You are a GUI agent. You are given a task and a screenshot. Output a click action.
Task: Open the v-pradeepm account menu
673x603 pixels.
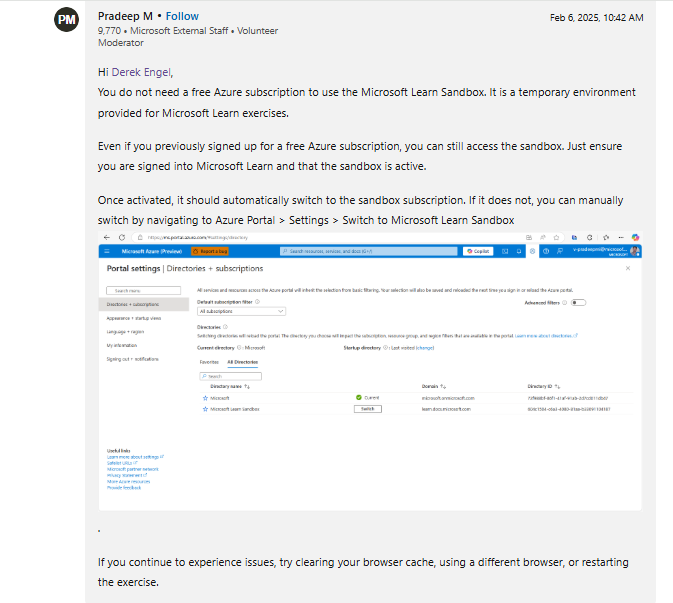(x=606, y=251)
